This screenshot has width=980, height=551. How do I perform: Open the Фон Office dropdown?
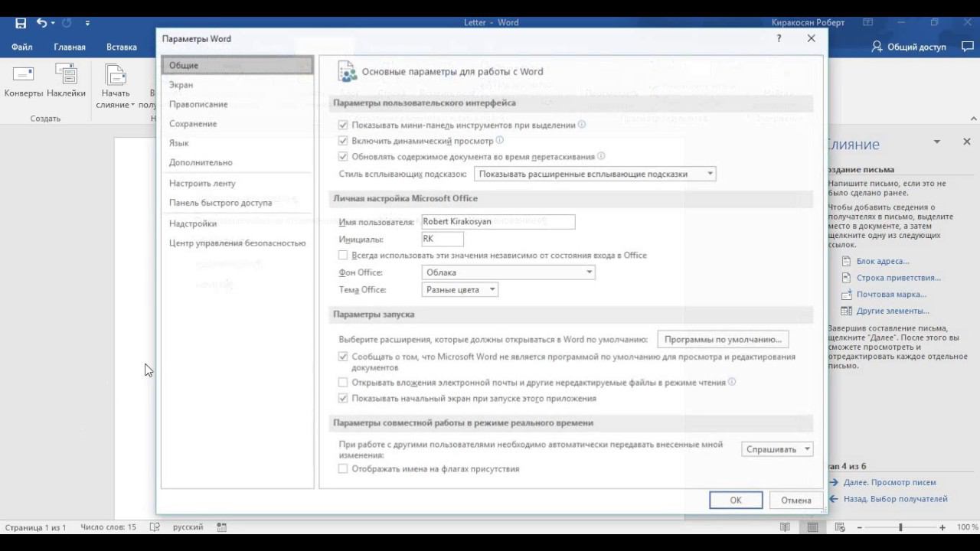pos(508,272)
